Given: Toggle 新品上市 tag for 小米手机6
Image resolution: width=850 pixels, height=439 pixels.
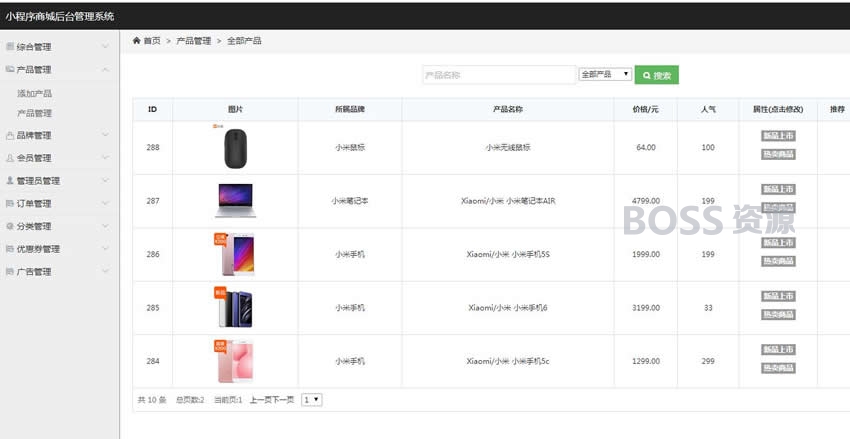Looking at the screenshot, I should (778, 296).
